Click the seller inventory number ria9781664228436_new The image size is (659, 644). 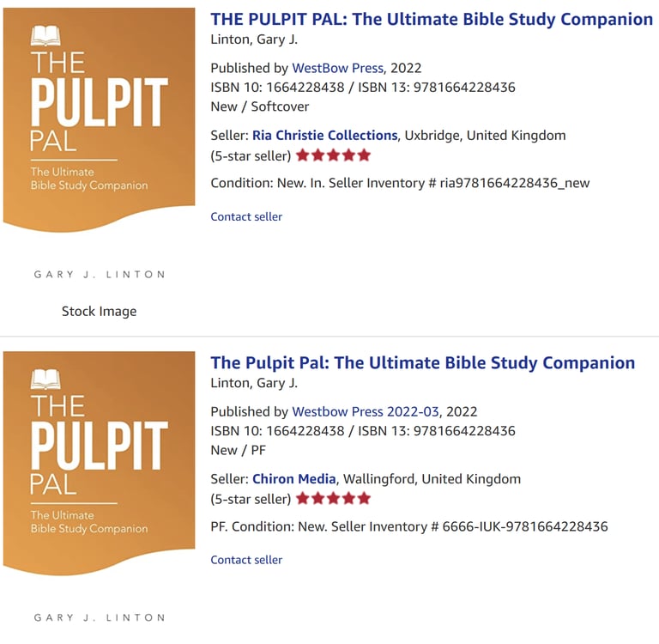pyautogui.click(x=517, y=183)
